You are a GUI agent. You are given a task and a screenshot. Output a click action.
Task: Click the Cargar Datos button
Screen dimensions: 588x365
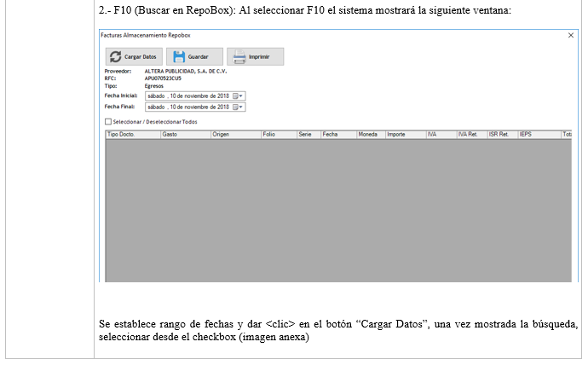click(134, 56)
